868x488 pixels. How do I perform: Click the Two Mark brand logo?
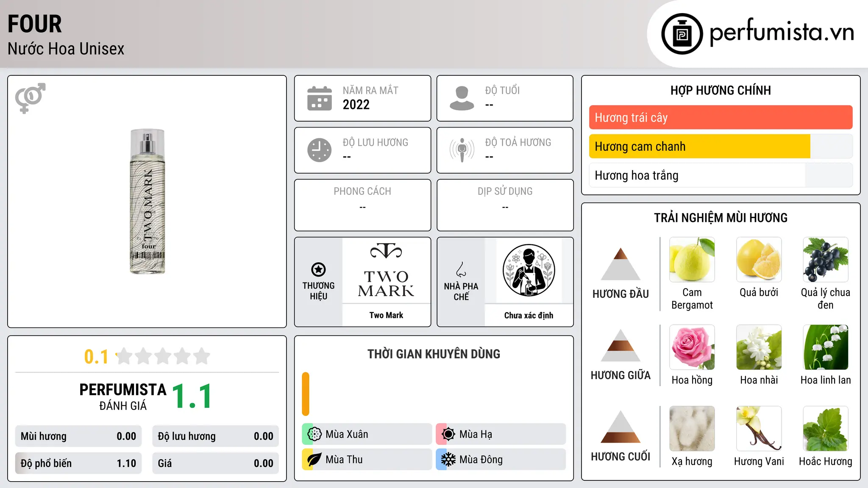click(x=386, y=270)
